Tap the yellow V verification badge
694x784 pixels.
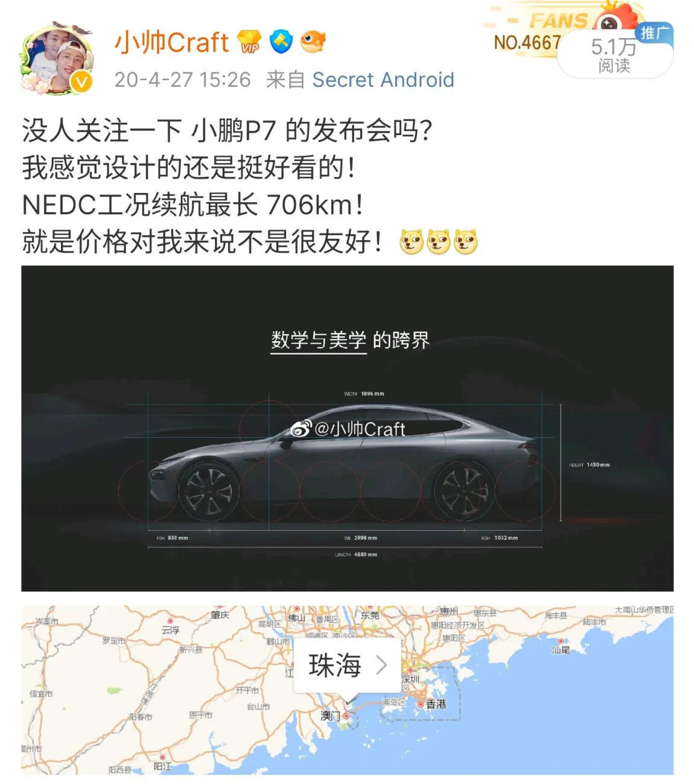pos(81,81)
